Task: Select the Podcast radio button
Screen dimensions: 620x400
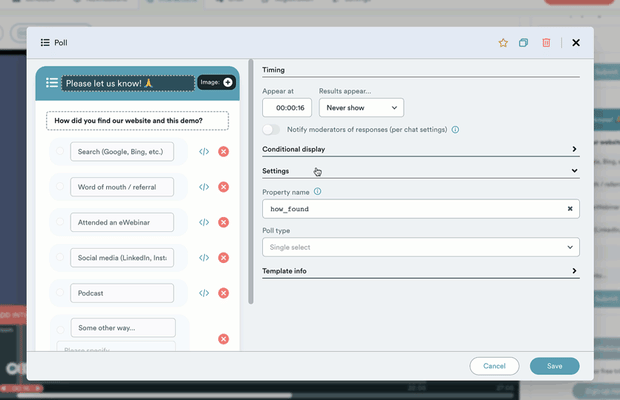Action: [59, 293]
